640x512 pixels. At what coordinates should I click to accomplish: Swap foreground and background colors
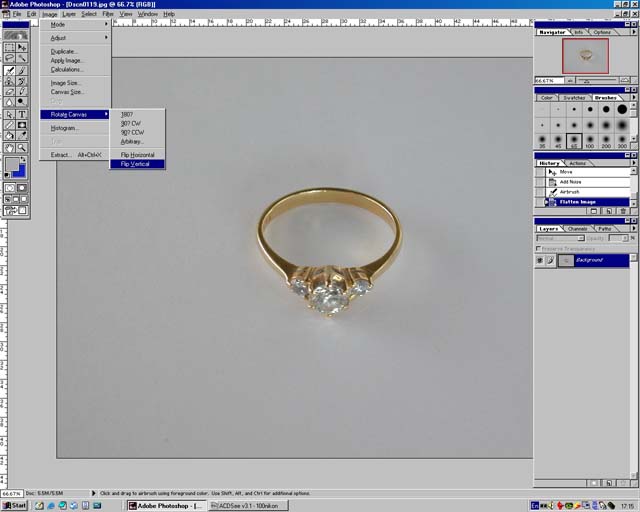[x=23, y=160]
